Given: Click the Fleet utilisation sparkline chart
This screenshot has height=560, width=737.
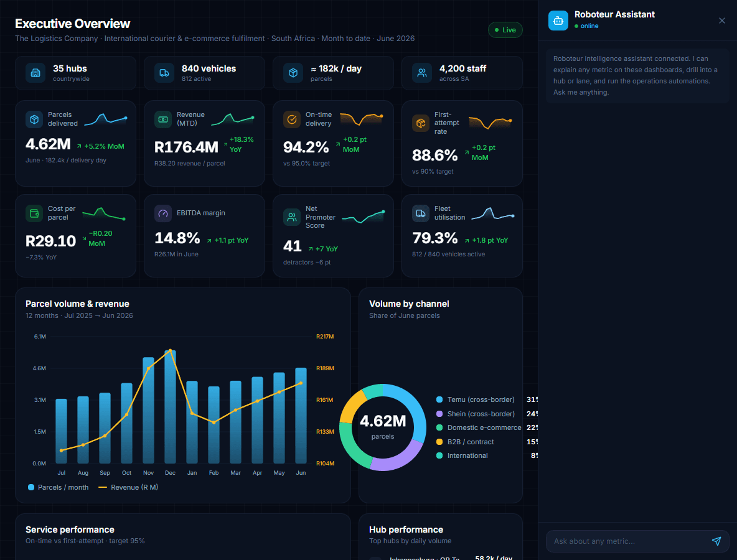Looking at the screenshot, I should 493,213.
